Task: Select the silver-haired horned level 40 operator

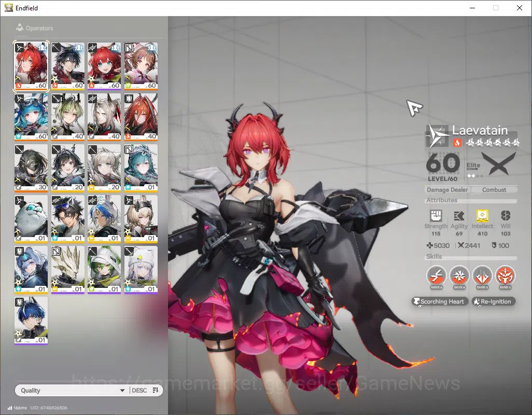Action: point(104,117)
